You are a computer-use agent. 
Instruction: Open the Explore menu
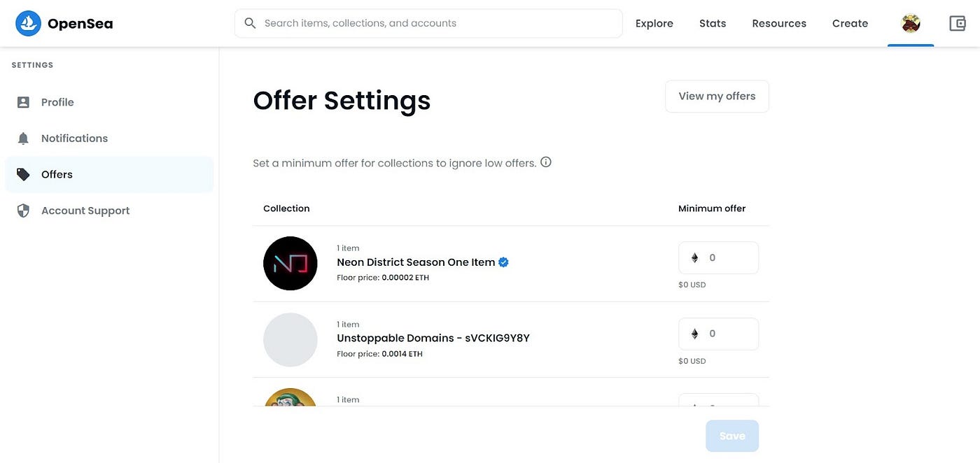coord(654,23)
